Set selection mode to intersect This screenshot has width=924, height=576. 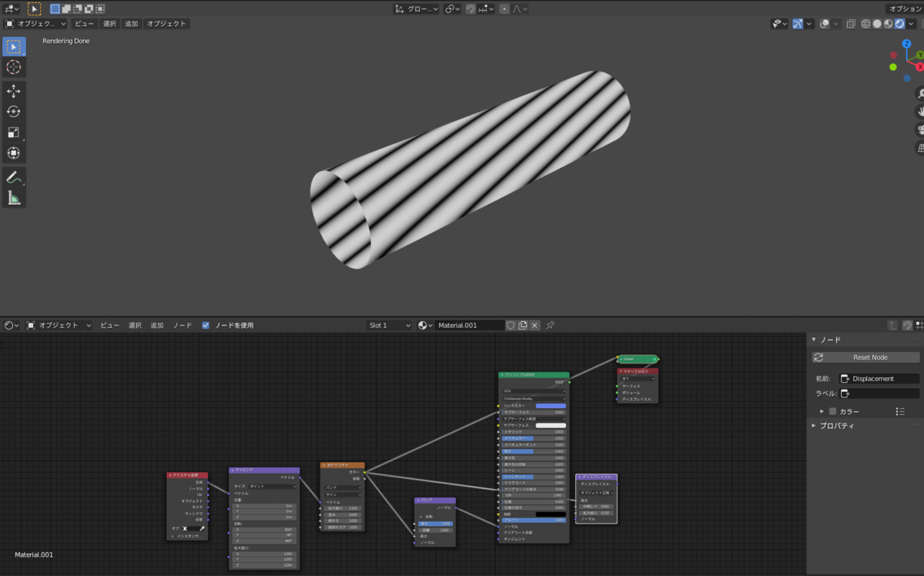click(101, 8)
